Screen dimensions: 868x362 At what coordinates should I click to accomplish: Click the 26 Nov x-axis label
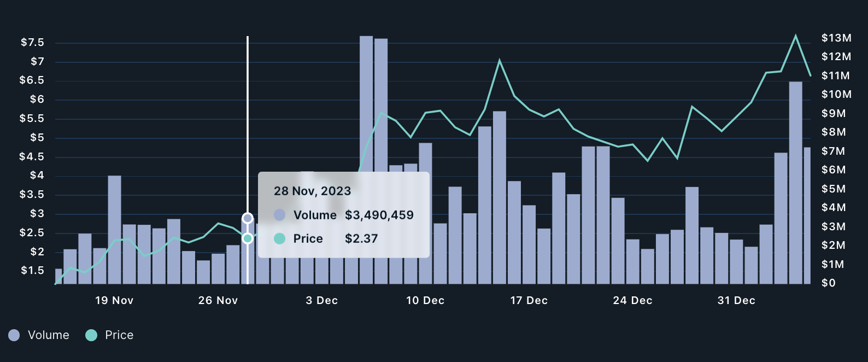coord(218,300)
